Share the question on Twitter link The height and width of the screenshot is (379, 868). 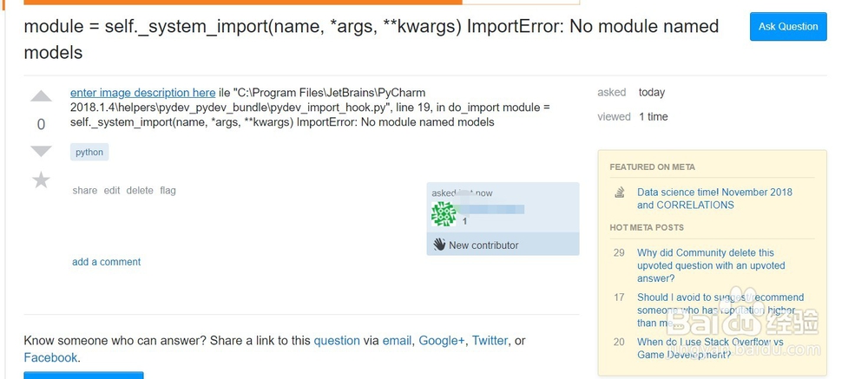490,341
